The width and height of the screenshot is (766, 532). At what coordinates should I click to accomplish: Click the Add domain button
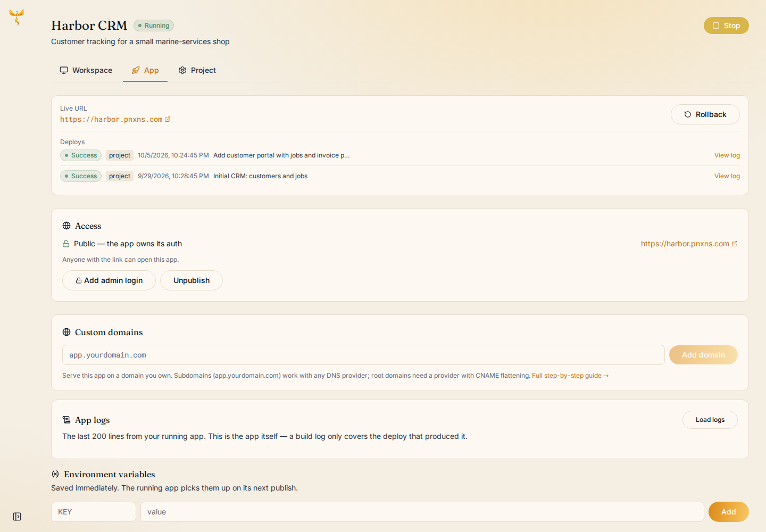703,355
